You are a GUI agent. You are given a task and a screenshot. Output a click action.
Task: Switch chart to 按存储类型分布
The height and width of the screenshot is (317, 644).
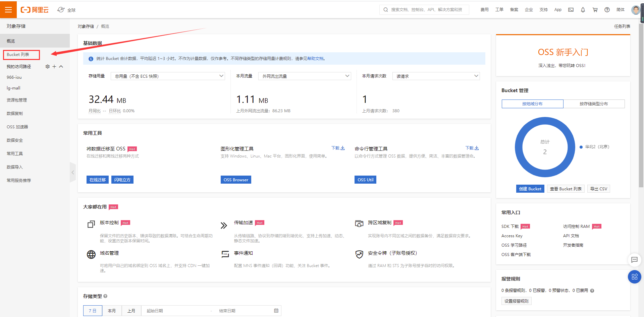pos(594,104)
